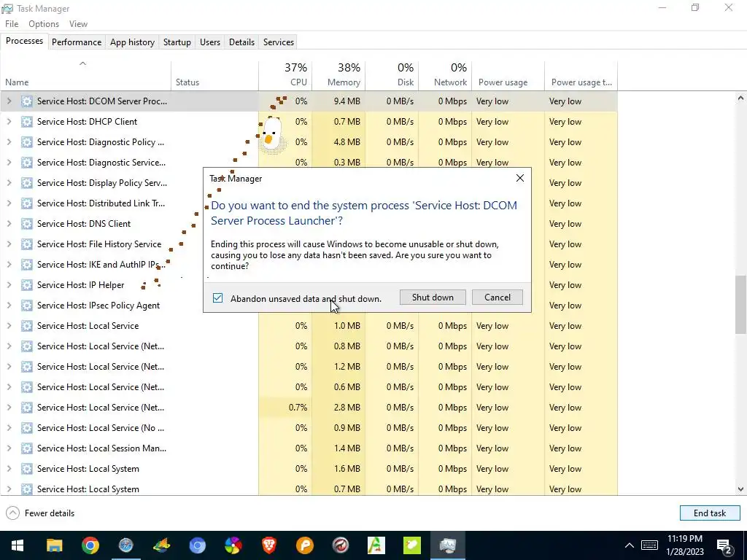
Task: Click the Task Manager taskbar icon
Action: tap(447, 545)
